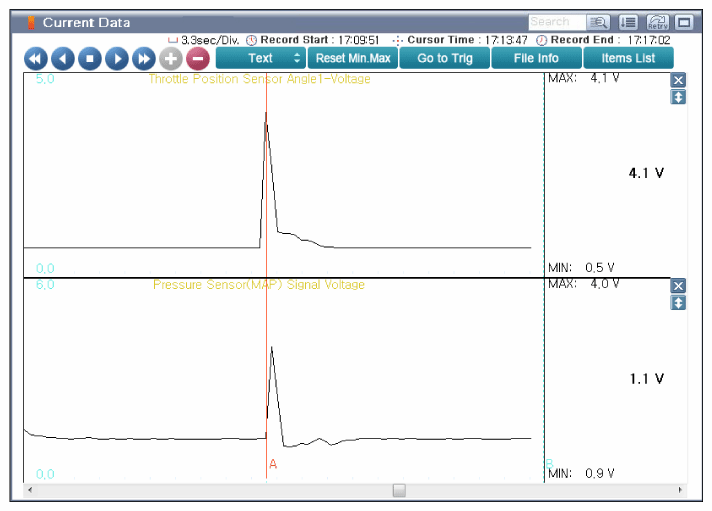Open the File Info panel

click(536, 58)
